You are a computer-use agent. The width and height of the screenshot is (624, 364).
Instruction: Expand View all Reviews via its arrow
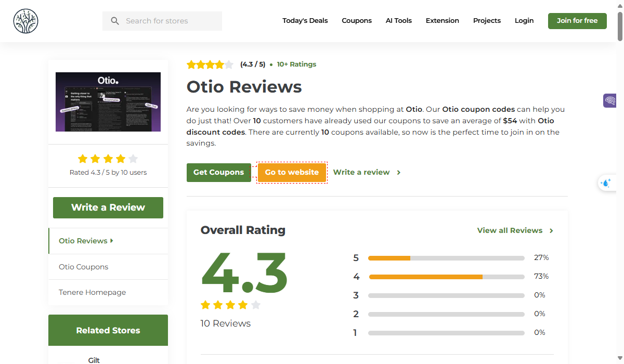(x=551, y=231)
